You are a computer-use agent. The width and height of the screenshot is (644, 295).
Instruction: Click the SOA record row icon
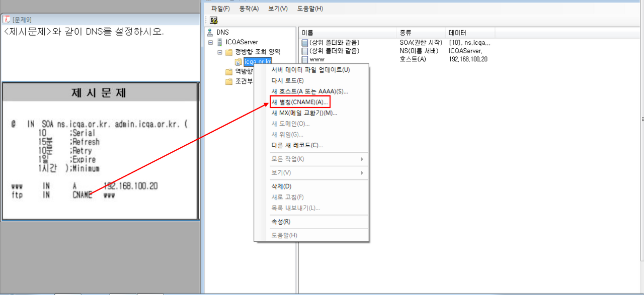point(304,43)
